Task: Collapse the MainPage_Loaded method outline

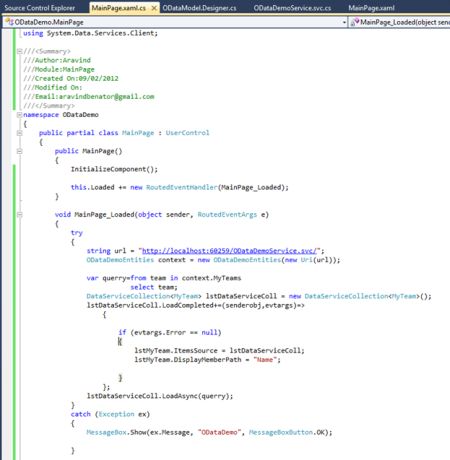Action: pos(19,215)
